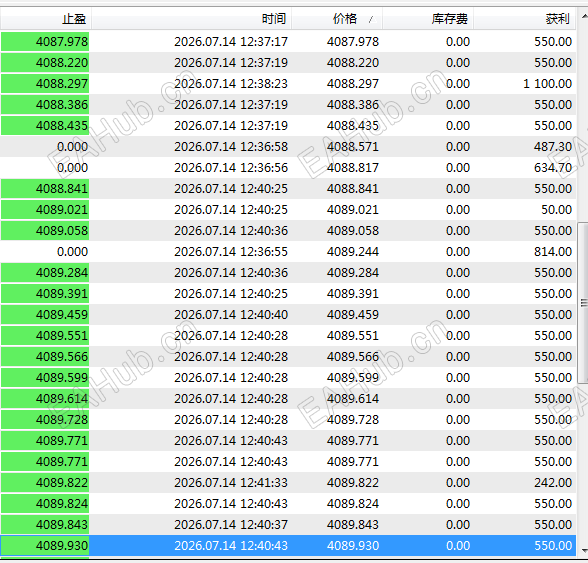Click the sort arrow indicator beside 价格
The height and width of the screenshot is (563, 588).
coord(371,19)
